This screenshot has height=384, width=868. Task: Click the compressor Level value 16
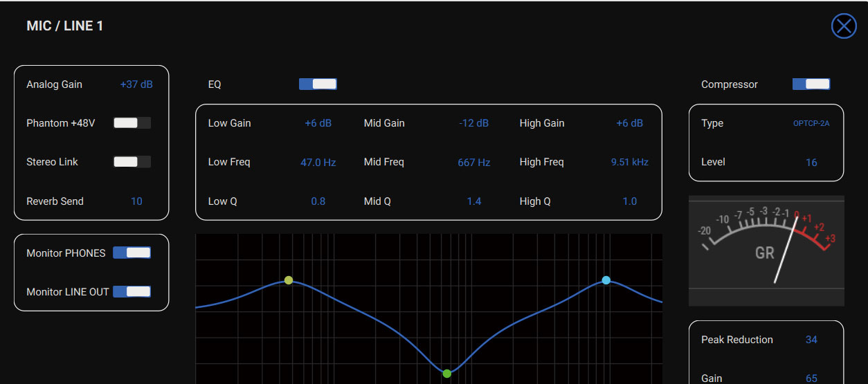pyautogui.click(x=811, y=163)
